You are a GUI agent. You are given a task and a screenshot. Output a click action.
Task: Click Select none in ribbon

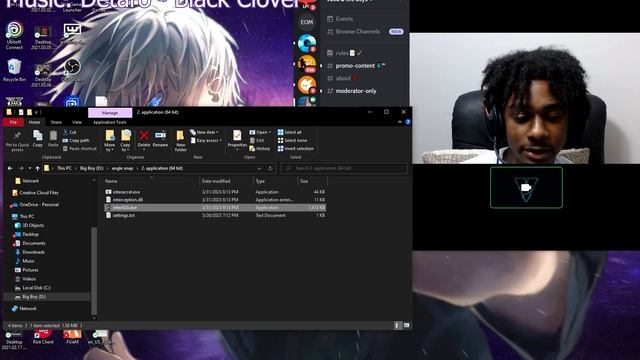pyautogui.click(x=292, y=140)
